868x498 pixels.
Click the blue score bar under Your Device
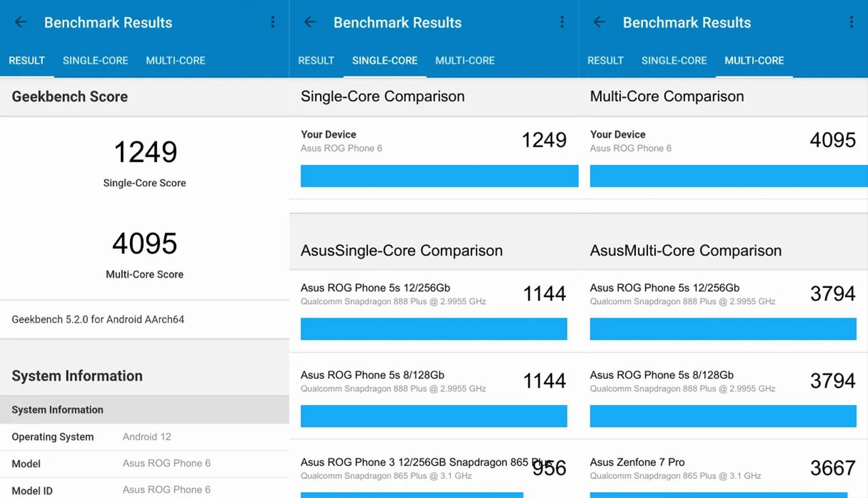439,176
